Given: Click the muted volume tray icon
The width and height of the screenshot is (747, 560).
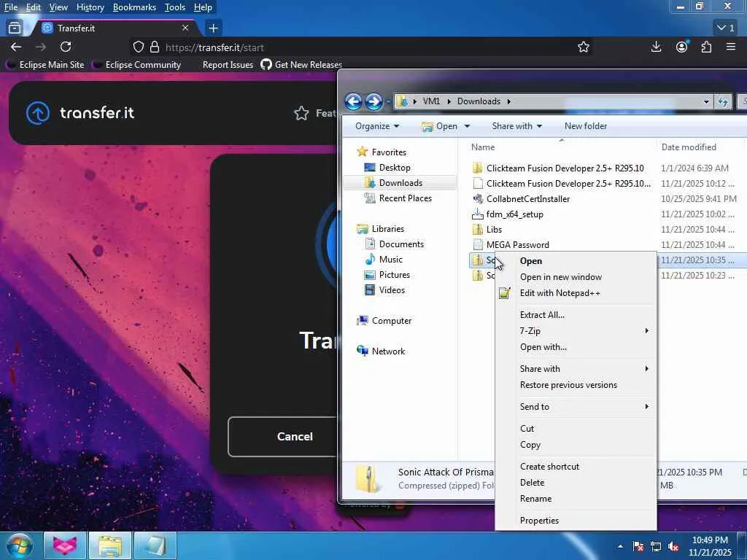Looking at the screenshot, I should coord(673,547).
